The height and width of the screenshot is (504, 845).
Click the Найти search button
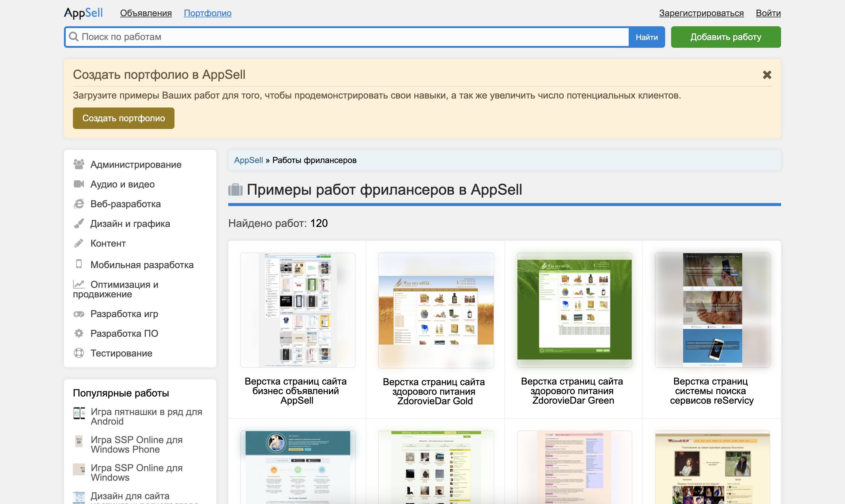647,37
